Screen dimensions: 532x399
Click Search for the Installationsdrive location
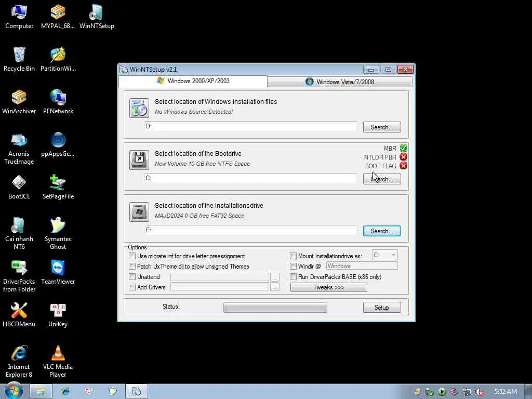382,231
